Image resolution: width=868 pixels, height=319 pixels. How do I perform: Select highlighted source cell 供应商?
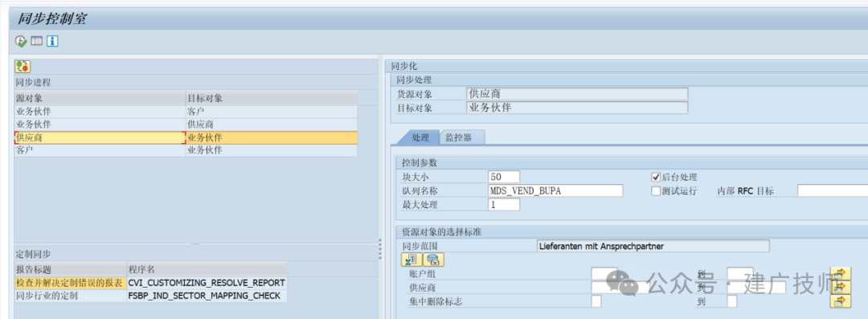pos(100,137)
